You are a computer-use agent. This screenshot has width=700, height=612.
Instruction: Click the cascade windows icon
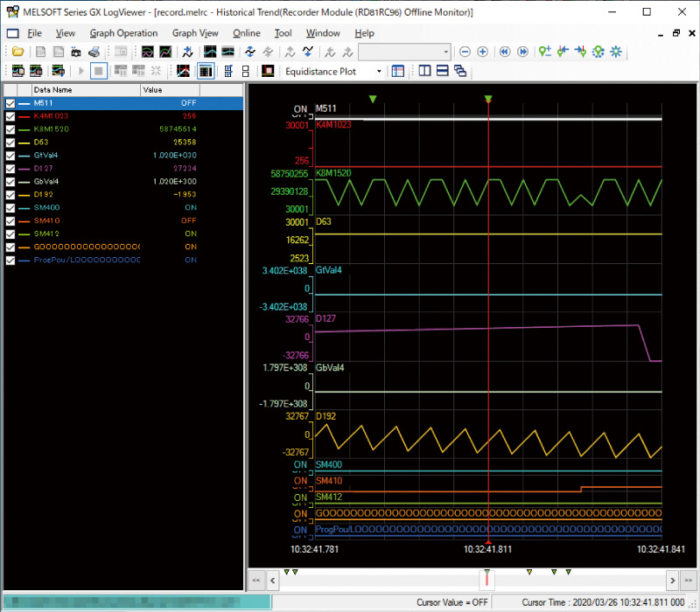460,71
